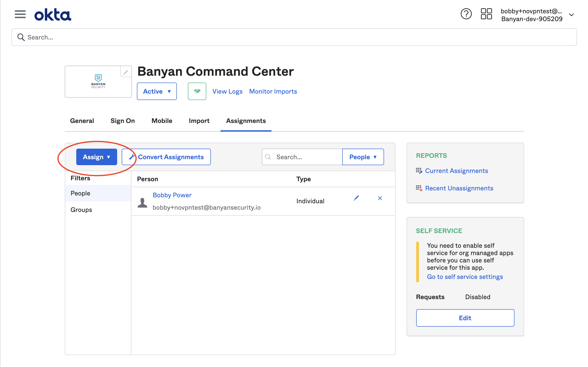Edit Bobby Power's assignment with pencil
The width and height of the screenshot is (588, 367).
tap(356, 198)
